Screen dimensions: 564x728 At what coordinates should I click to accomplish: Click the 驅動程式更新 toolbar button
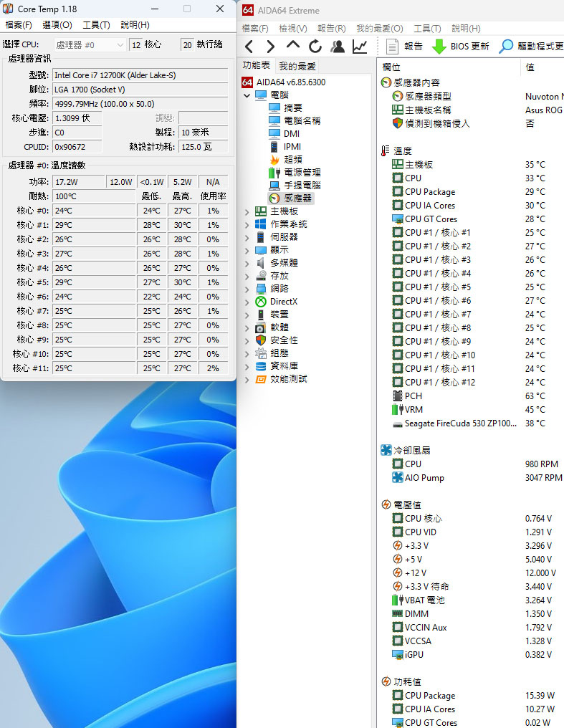click(x=531, y=47)
